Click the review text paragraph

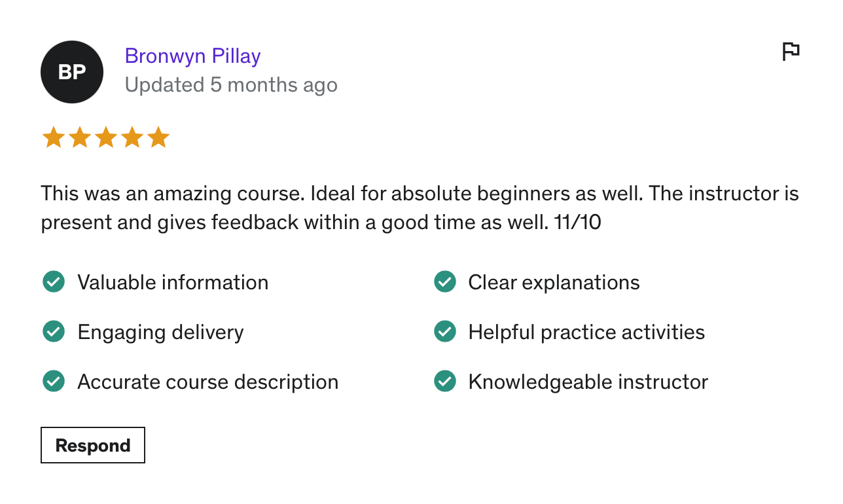[419, 208]
